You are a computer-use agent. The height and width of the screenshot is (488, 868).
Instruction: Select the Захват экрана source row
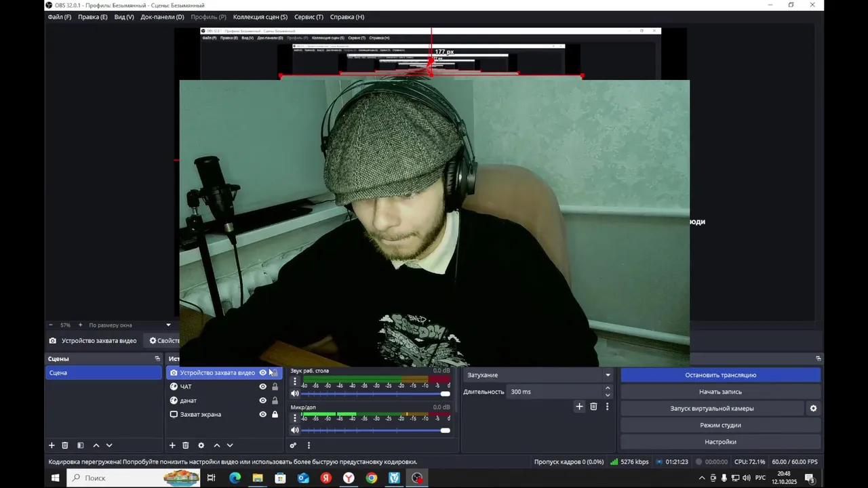(x=224, y=414)
